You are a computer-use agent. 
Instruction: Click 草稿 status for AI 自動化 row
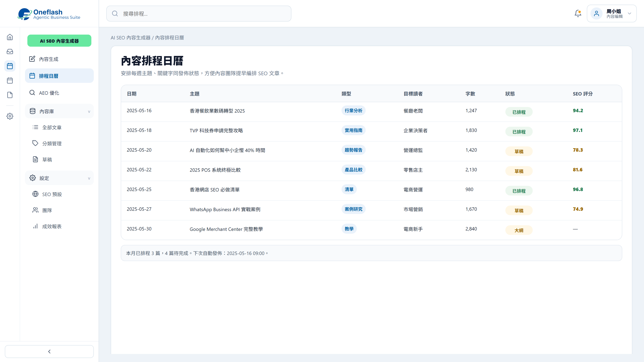tap(519, 151)
